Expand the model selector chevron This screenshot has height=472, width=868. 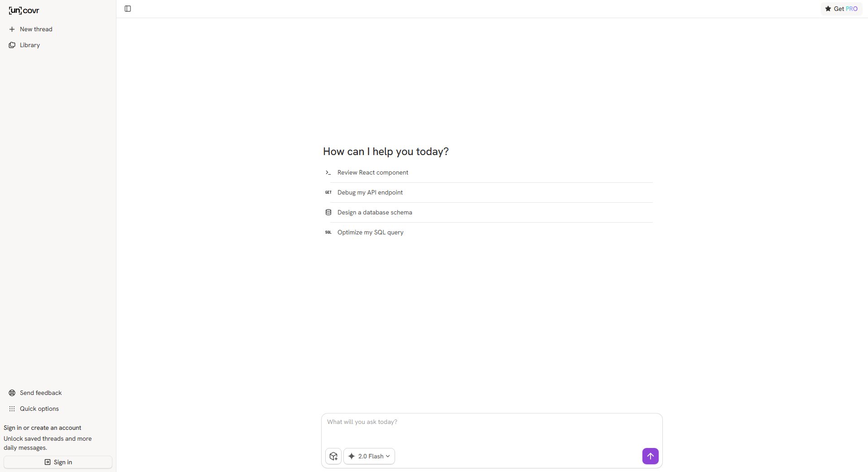pyautogui.click(x=388, y=456)
